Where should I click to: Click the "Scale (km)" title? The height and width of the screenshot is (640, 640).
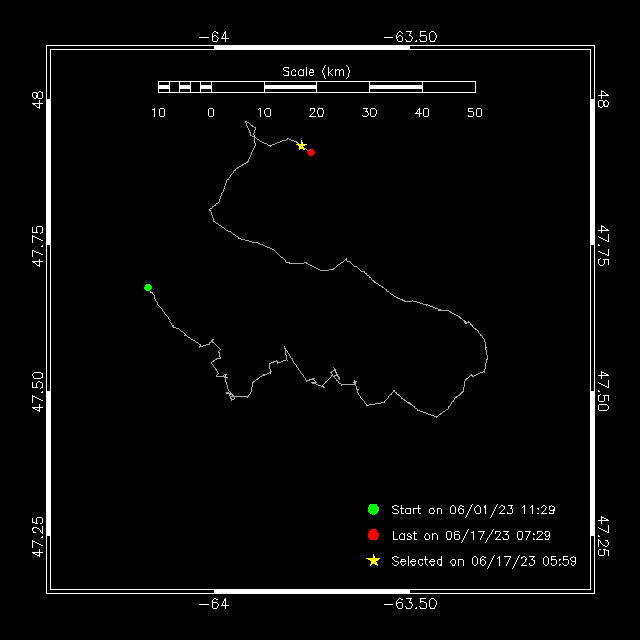click(x=316, y=72)
